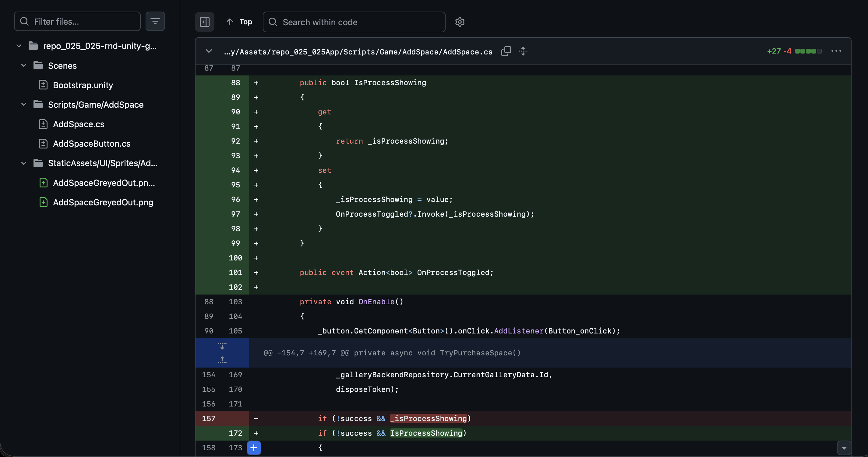Click the Search within code field
Viewport: 868px width, 457px height.
354,22
